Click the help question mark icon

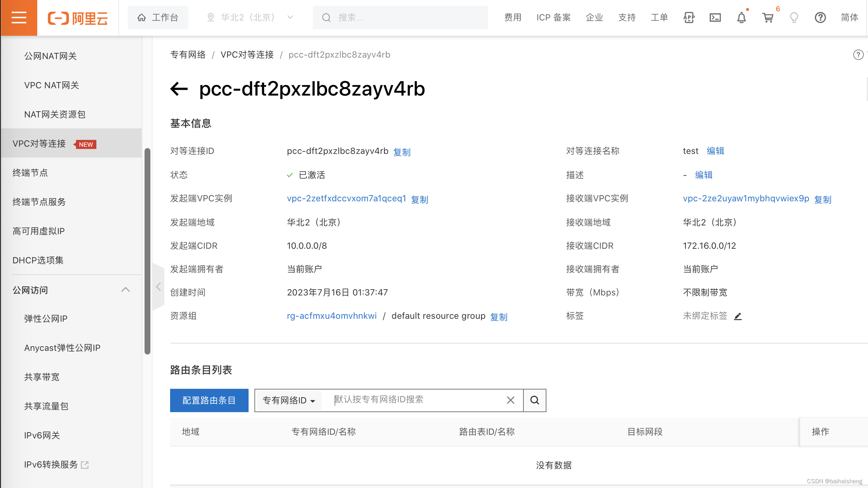(822, 17)
